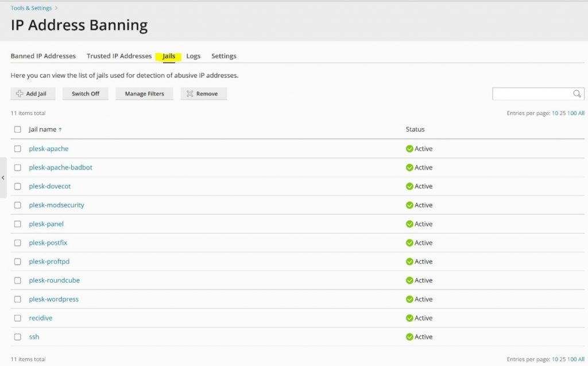Click green status icon for ssh
This screenshot has height=366, width=588.
tap(409, 337)
